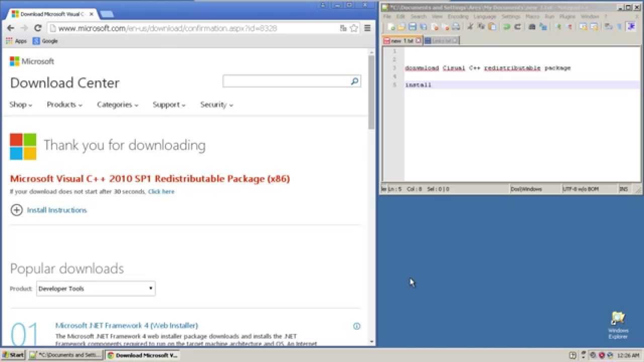Click Paste icon in Notepad++ toolbar
The image size is (644, 362).
492,27
